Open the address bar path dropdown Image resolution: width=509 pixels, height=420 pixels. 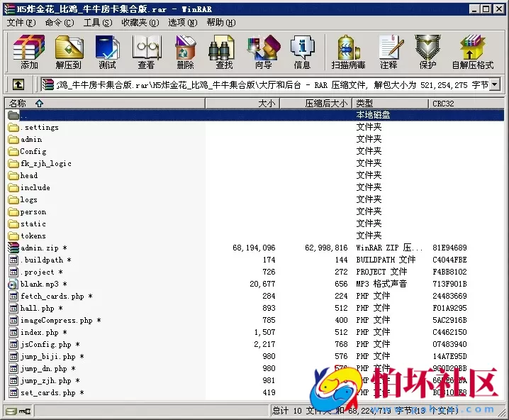click(494, 85)
